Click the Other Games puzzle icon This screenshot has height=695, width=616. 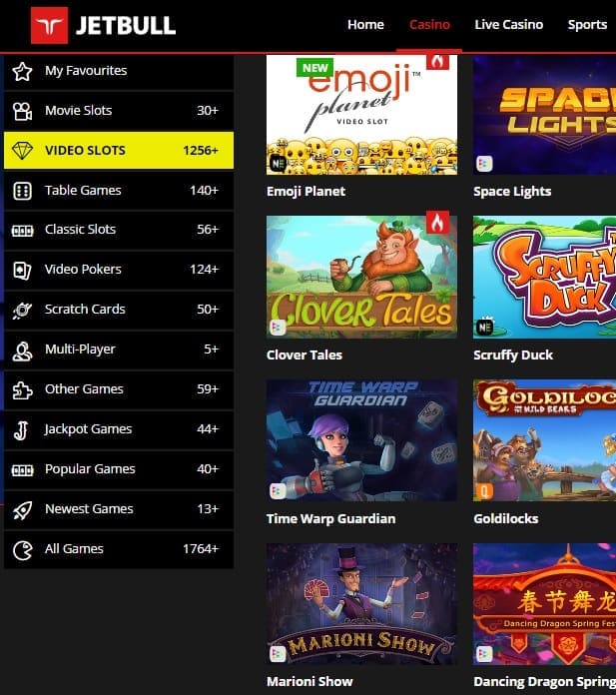pyautogui.click(x=22, y=390)
